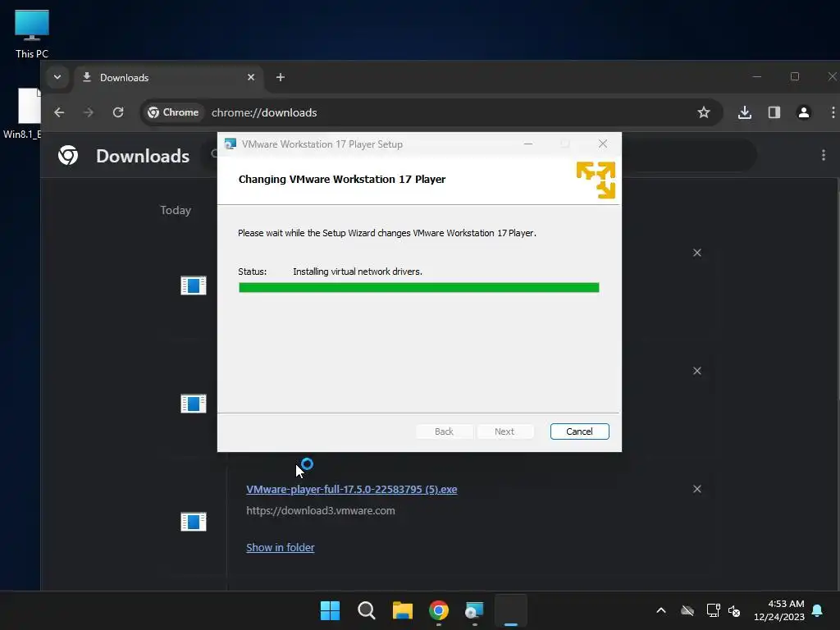Toggle Chrome side panel
The width and height of the screenshot is (840, 630).
point(774,112)
